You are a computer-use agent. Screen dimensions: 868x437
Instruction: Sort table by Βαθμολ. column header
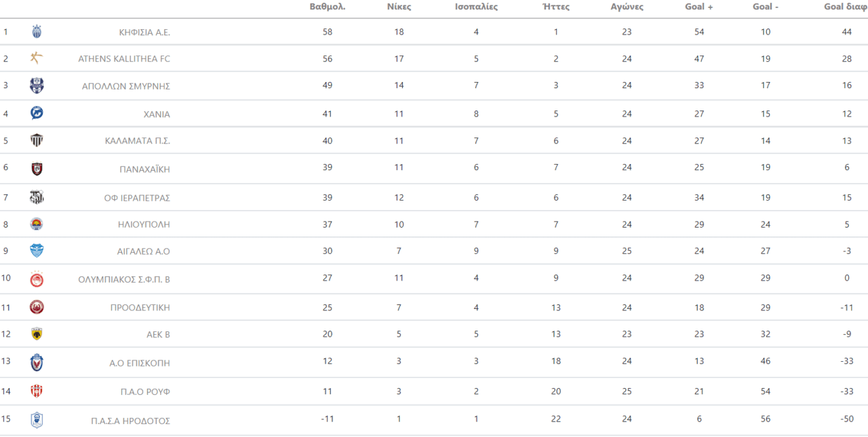328,7
